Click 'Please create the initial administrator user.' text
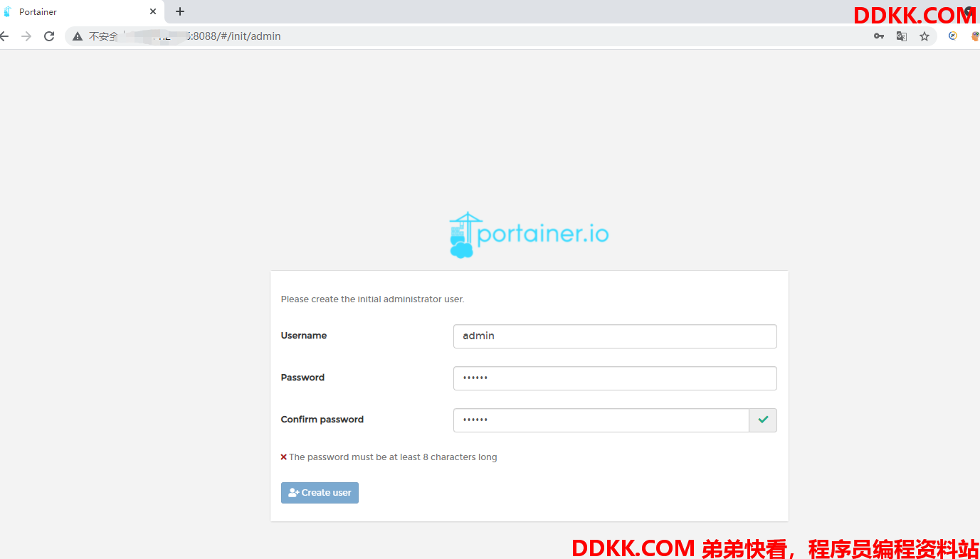This screenshot has width=980, height=559. click(x=372, y=299)
